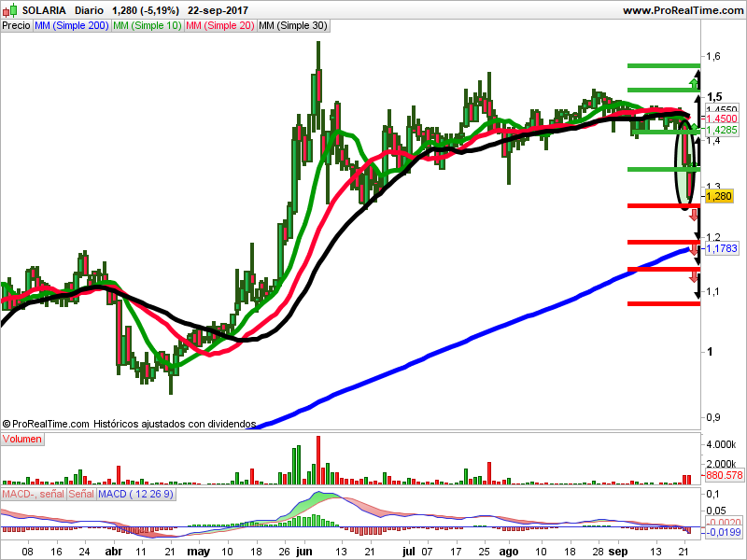Click the 22-sep-2017 date in the header

218,10
